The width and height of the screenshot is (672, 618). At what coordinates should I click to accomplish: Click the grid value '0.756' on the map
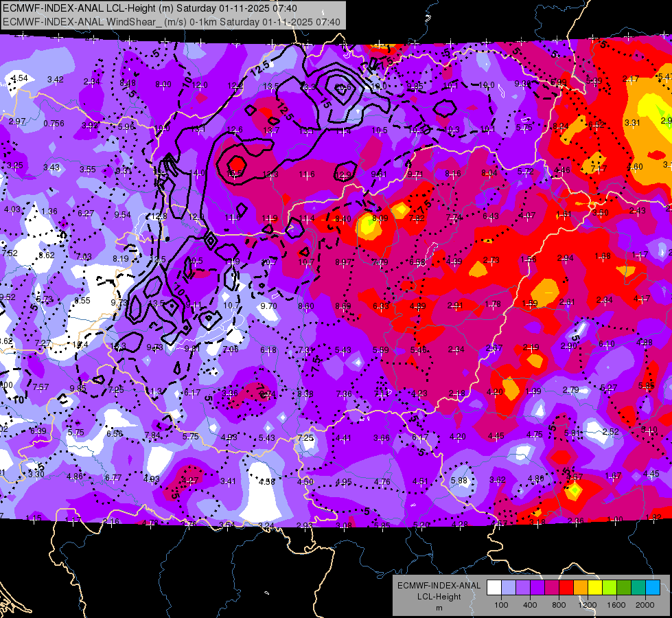[54, 124]
